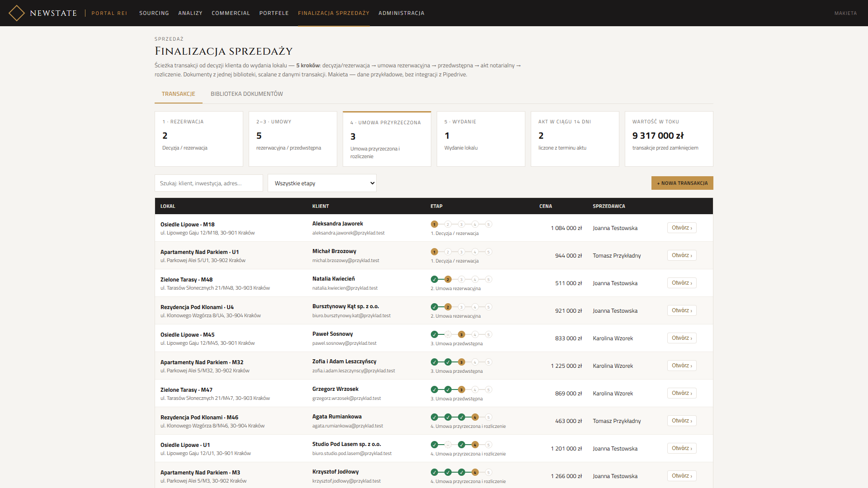Open Administracja menu item
Viewport: 868px width, 488px height.
click(401, 13)
